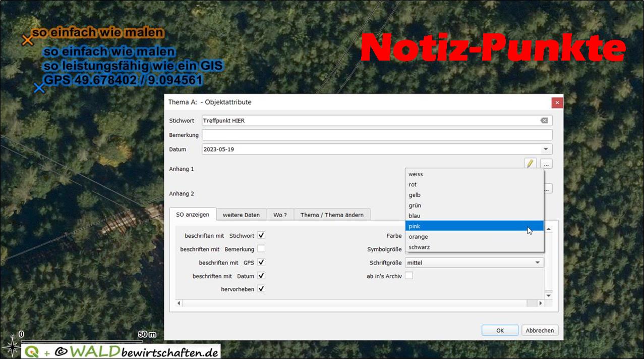This screenshot has width=644, height=359.
Task: Click the compass rose north arrow icon
Action: coord(11,347)
